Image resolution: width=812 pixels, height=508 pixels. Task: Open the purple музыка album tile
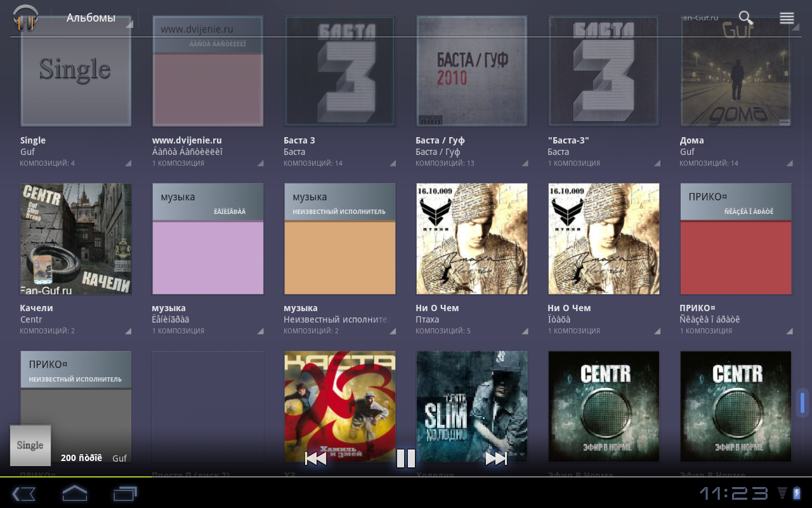[x=207, y=239]
